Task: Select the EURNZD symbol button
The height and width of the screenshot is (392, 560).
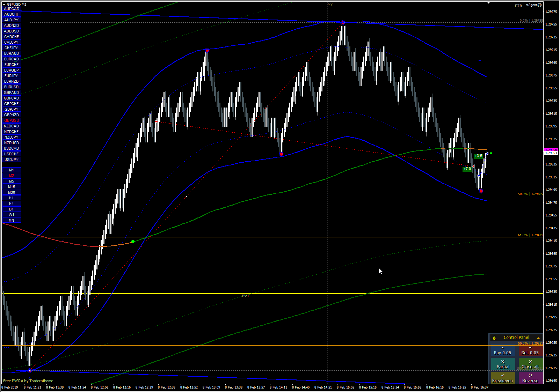Action: coord(12,81)
